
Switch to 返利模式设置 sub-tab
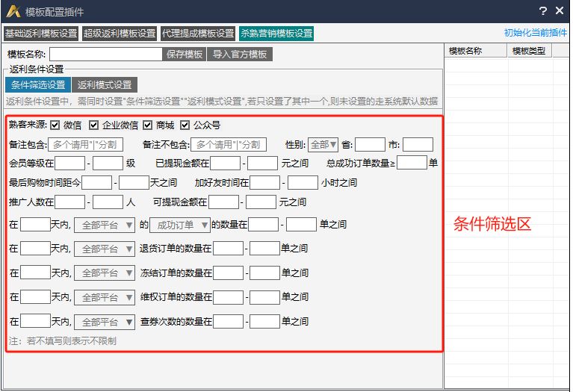click(x=105, y=85)
